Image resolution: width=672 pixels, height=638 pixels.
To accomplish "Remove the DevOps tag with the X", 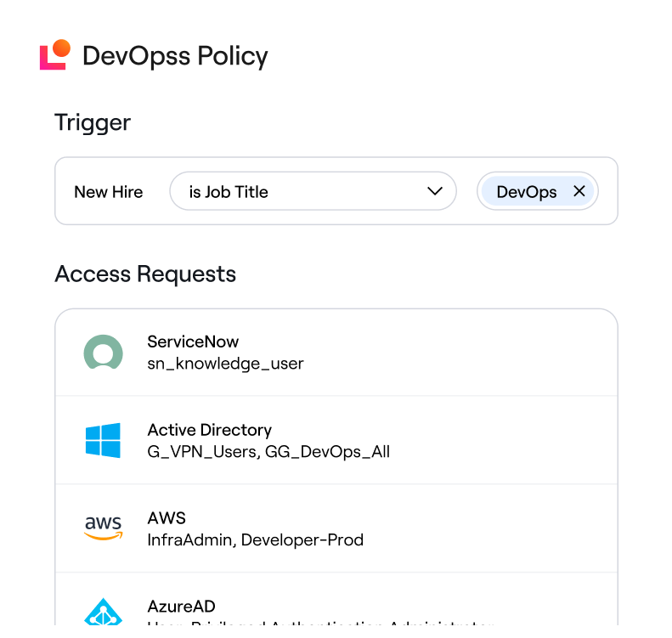I will coord(579,191).
